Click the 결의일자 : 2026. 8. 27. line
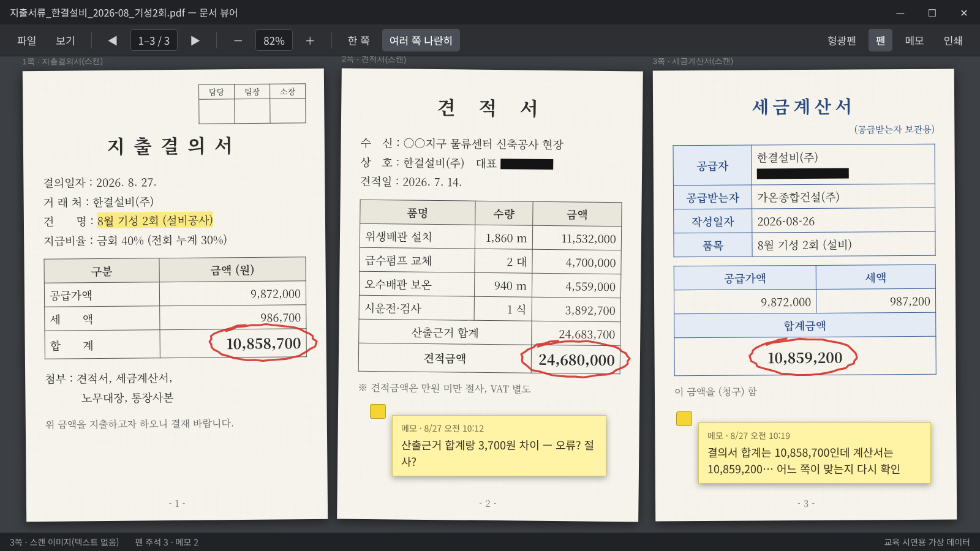The image size is (980, 551). pyautogui.click(x=100, y=182)
